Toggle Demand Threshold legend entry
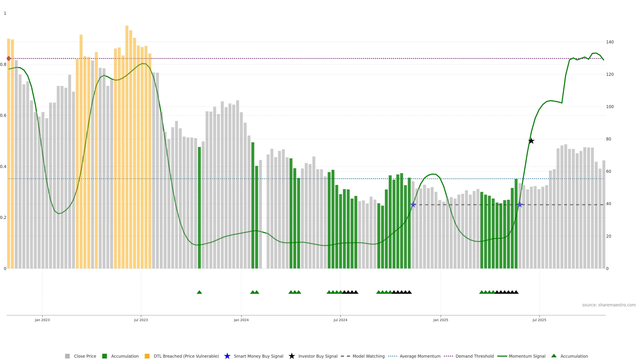 click(474, 356)
